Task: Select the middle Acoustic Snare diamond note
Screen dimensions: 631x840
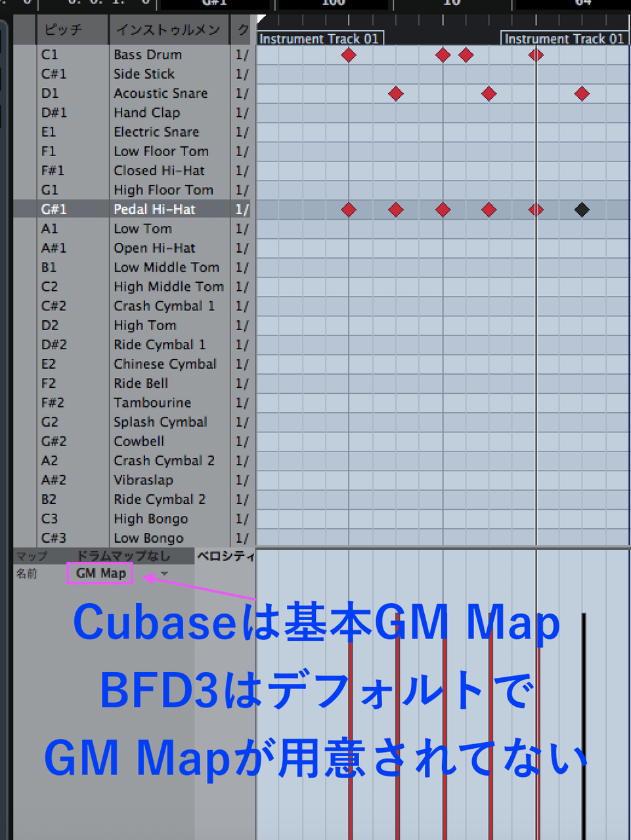Action: pyautogui.click(x=489, y=94)
